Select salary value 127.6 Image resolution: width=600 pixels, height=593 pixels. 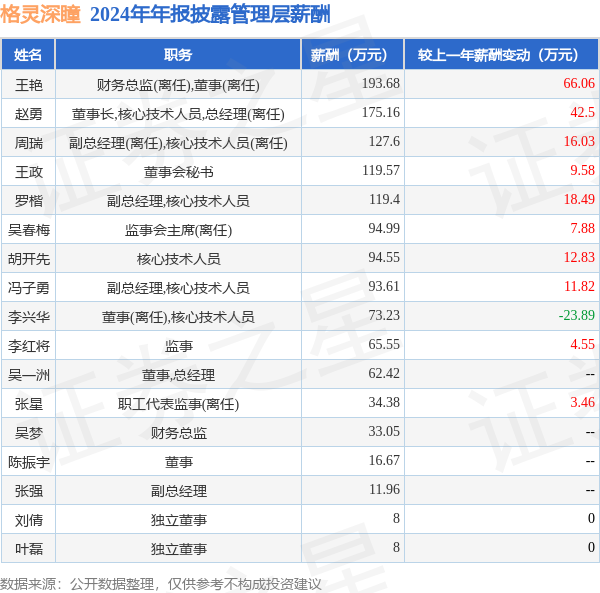384,142
